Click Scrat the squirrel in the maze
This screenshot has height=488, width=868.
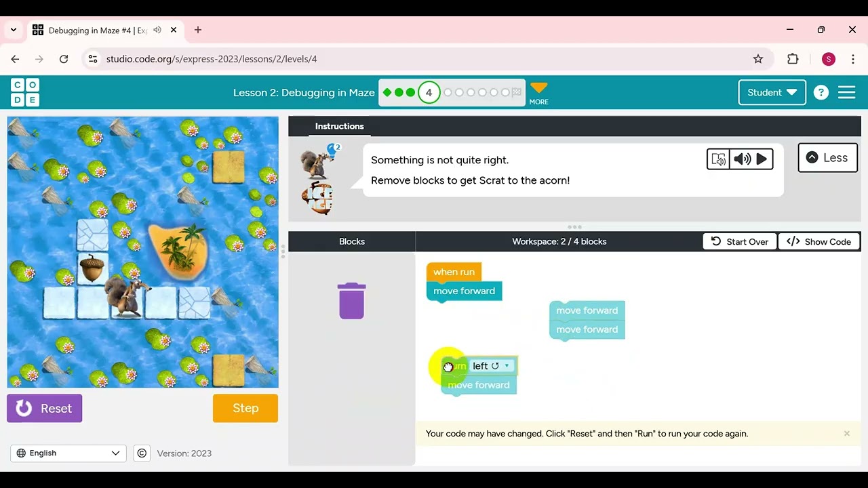click(x=127, y=296)
